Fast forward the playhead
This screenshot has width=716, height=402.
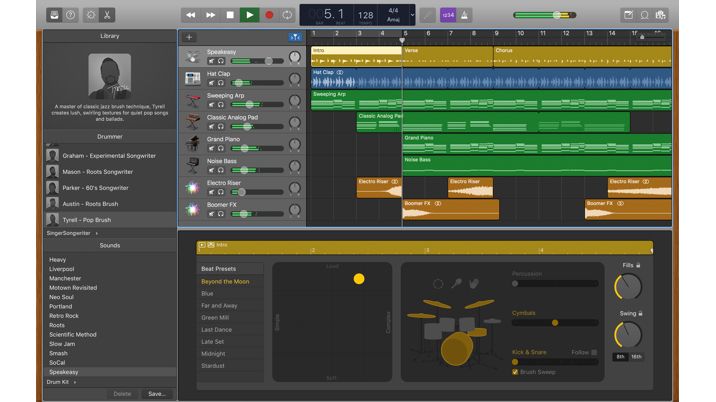pos(210,15)
